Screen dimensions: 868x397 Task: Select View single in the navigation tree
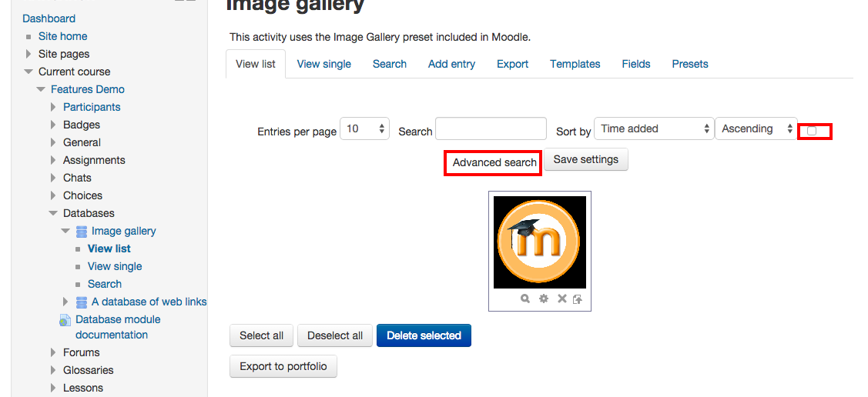[115, 266]
